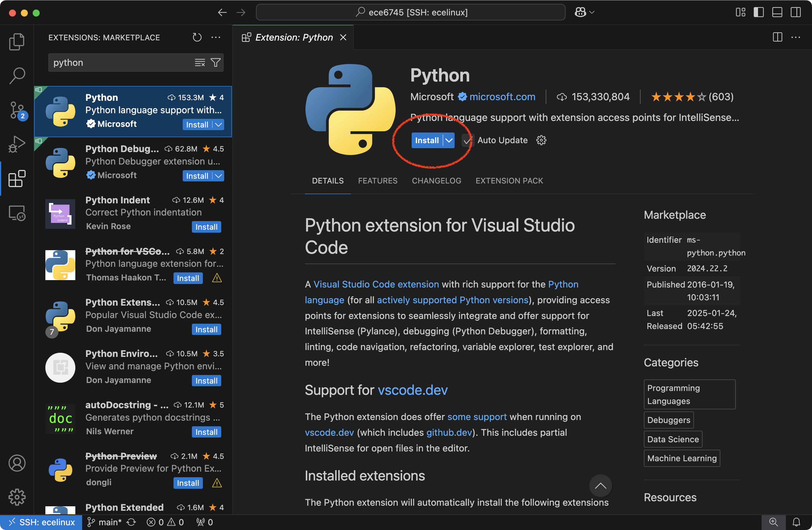Install the Python Indent extension
Screen dimensions: 812x530
tap(206, 227)
